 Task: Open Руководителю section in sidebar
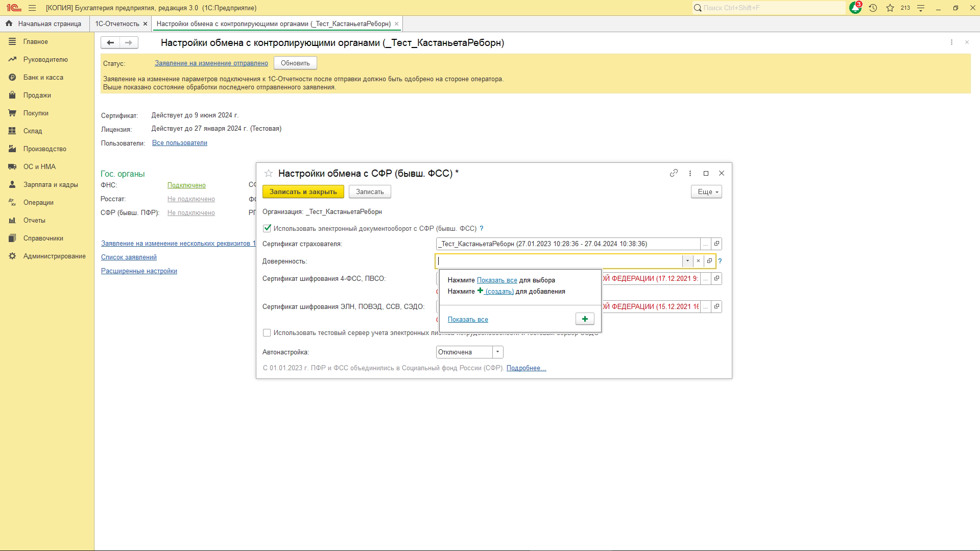[45, 60]
